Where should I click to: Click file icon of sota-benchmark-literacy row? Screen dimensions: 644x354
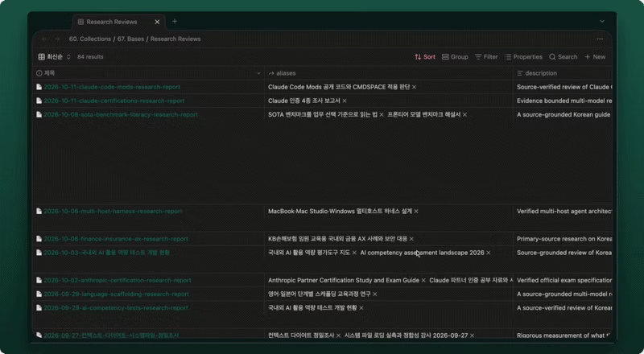39,115
